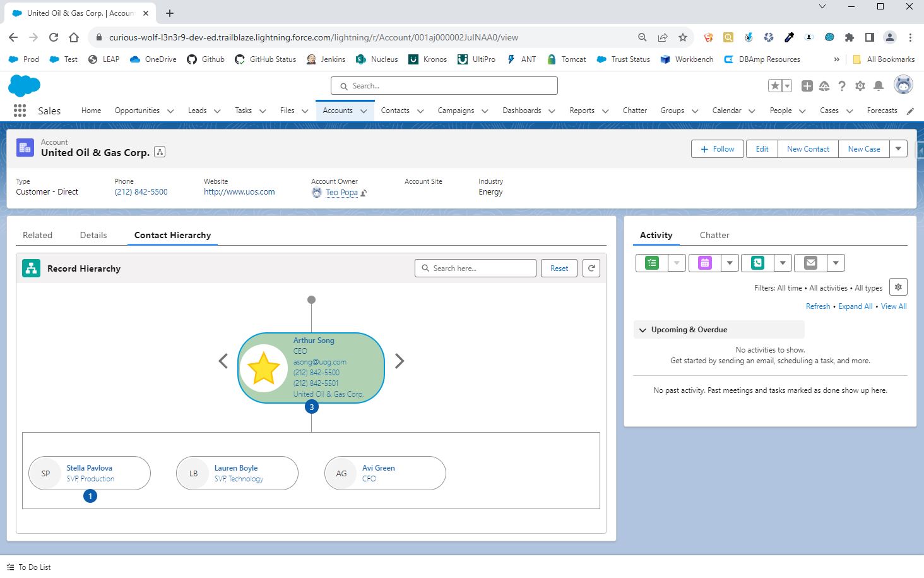Click the Expand All link

point(855,306)
